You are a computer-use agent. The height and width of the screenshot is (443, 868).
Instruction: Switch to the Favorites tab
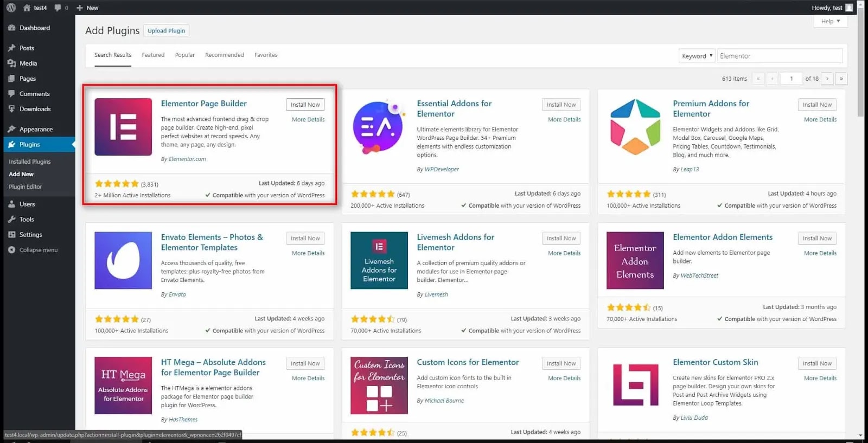tap(266, 55)
